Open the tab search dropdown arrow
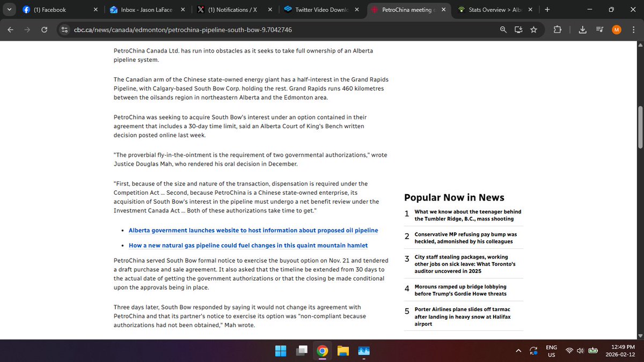Image resolution: width=644 pixels, height=362 pixels. pyautogui.click(x=9, y=10)
